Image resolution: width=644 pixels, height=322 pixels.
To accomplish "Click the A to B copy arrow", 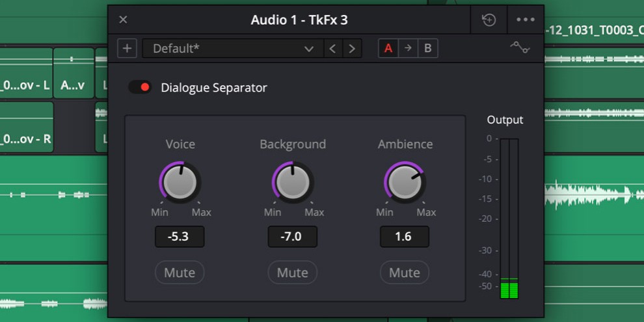I will click(408, 49).
